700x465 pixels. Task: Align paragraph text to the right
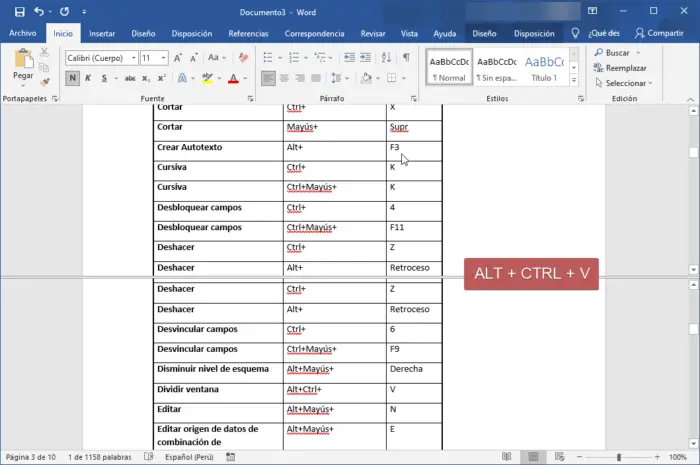pyautogui.click(x=300, y=79)
